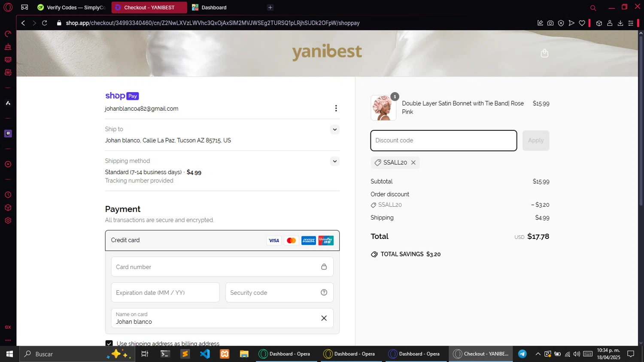Open the workspaces icon beside Opera logo
Screen dimensions: 644x362
coord(24,7)
